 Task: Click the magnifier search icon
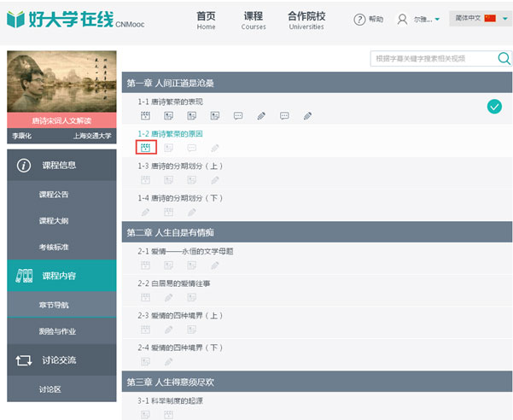click(504, 59)
